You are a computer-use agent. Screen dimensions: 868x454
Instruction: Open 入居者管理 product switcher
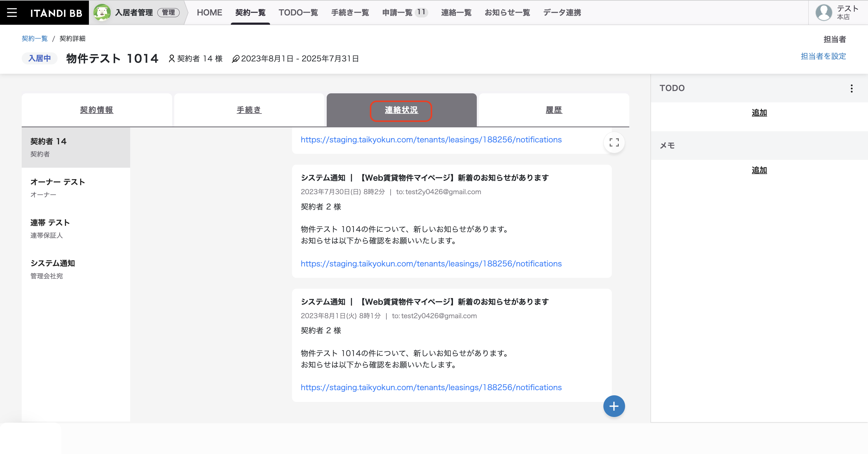coord(134,12)
